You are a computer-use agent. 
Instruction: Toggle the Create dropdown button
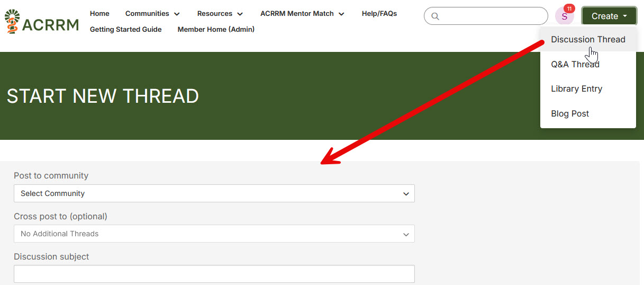click(609, 16)
